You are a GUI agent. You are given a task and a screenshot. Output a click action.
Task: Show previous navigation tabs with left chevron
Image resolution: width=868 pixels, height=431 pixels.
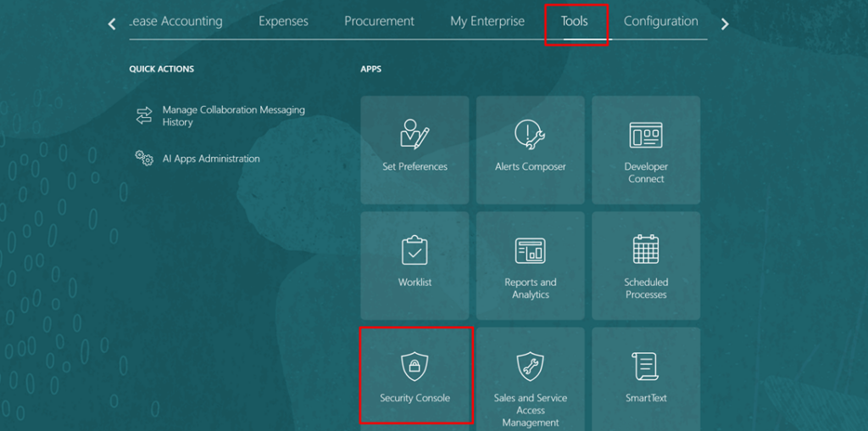click(x=112, y=24)
